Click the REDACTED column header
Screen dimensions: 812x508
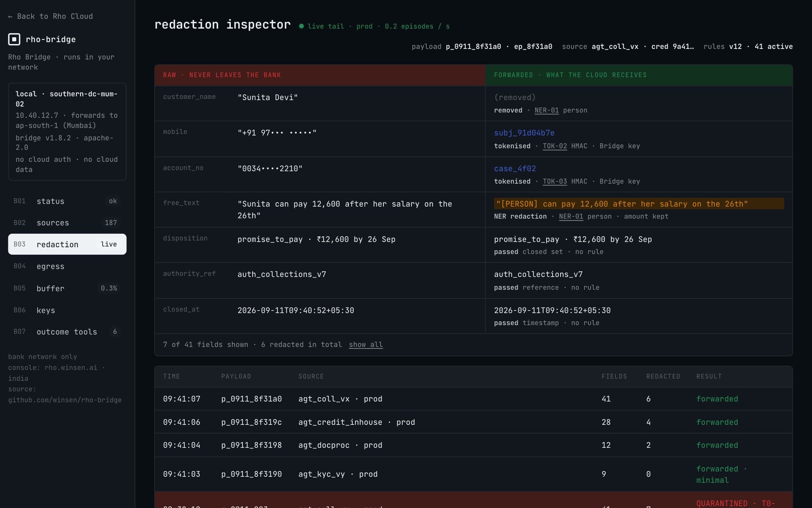[663, 376]
